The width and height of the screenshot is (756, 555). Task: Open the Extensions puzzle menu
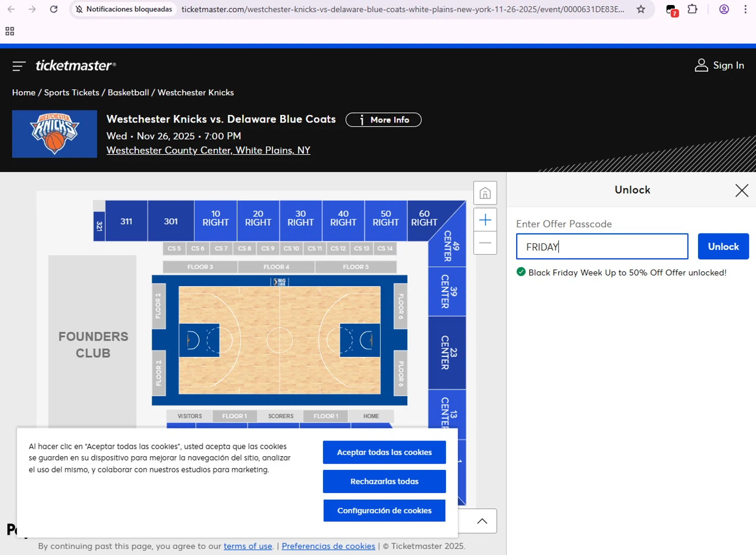(692, 9)
